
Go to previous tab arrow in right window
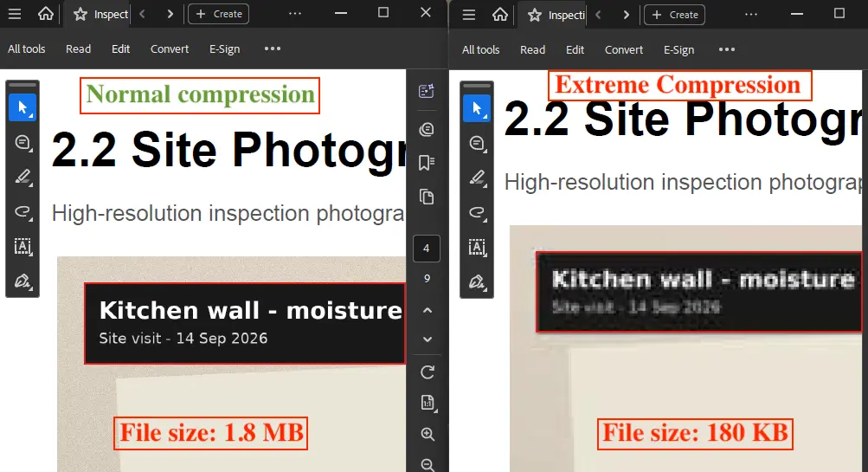click(598, 15)
